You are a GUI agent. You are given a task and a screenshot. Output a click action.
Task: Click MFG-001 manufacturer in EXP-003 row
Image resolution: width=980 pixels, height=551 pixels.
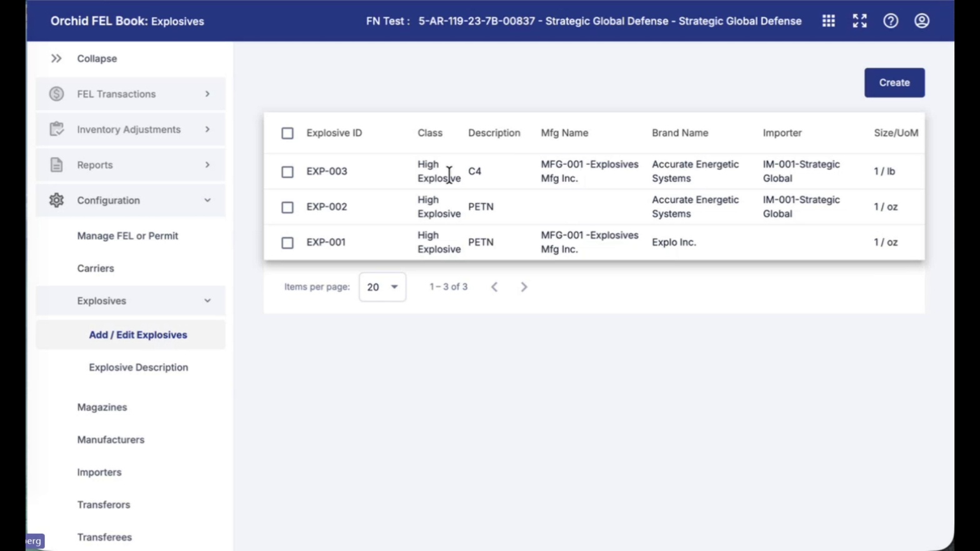[x=589, y=171]
